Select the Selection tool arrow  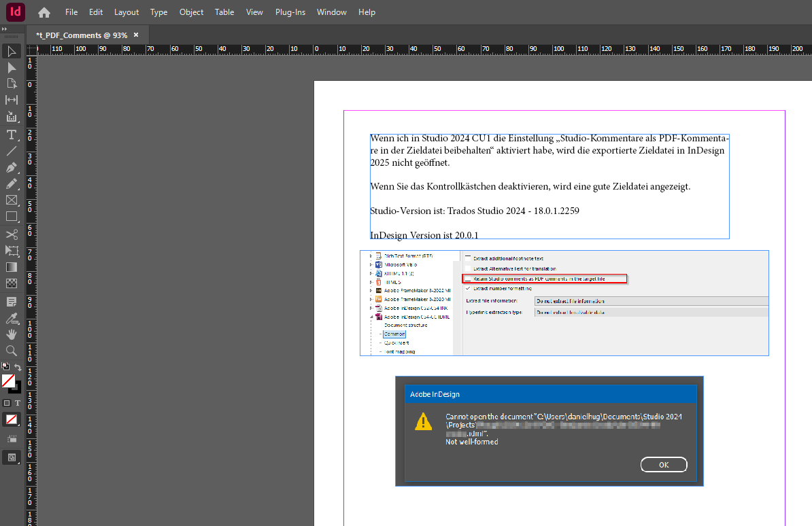[12, 51]
